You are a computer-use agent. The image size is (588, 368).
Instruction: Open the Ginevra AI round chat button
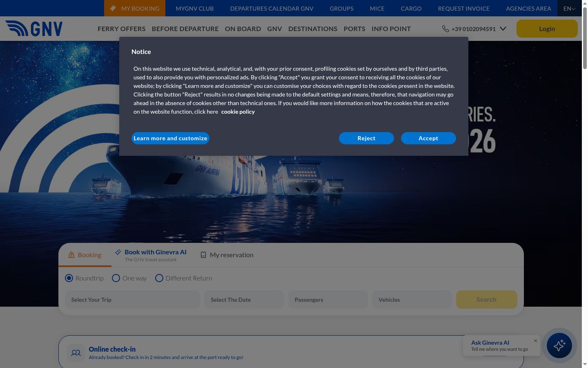coord(559,346)
